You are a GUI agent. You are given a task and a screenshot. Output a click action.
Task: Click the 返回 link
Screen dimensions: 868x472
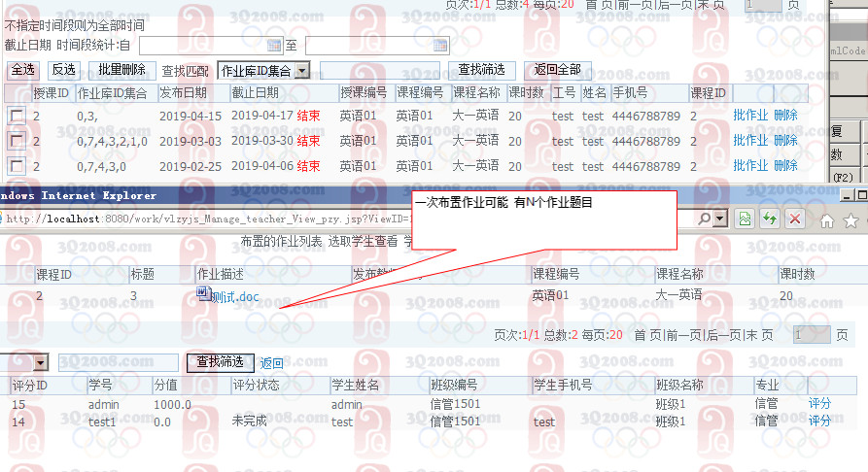click(272, 363)
